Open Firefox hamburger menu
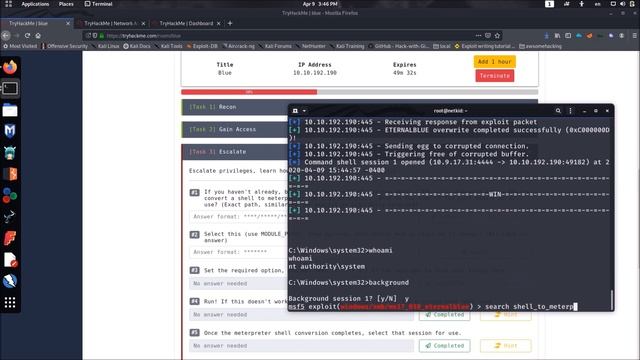The height and width of the screenshot is (360, 640). coord(634,36)
